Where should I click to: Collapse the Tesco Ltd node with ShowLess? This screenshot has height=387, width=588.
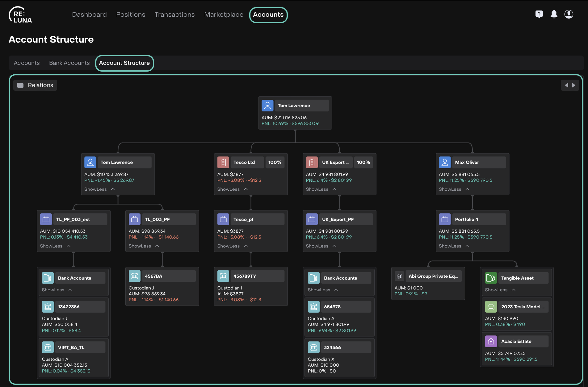(232, 189)
